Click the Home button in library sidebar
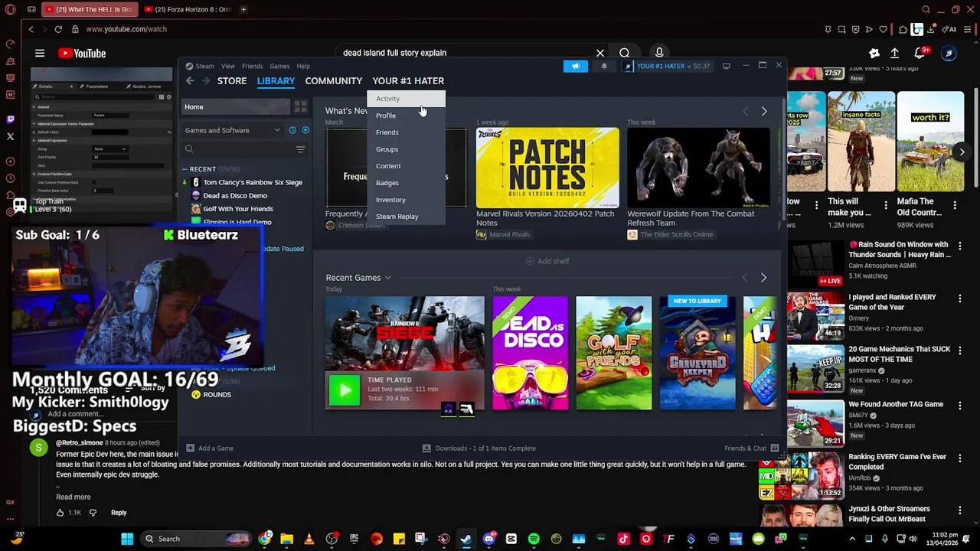The image size is (980, 551). coord(235,106)
